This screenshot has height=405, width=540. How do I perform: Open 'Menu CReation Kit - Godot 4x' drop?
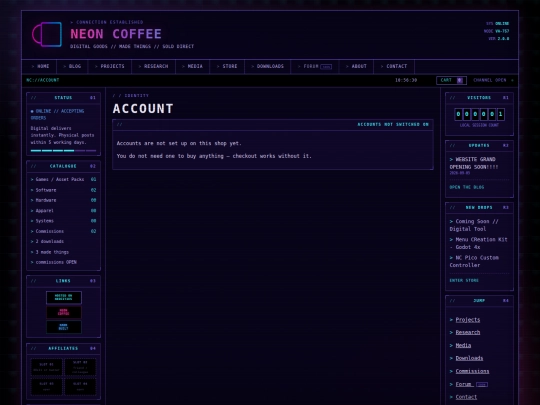[478, 243]
